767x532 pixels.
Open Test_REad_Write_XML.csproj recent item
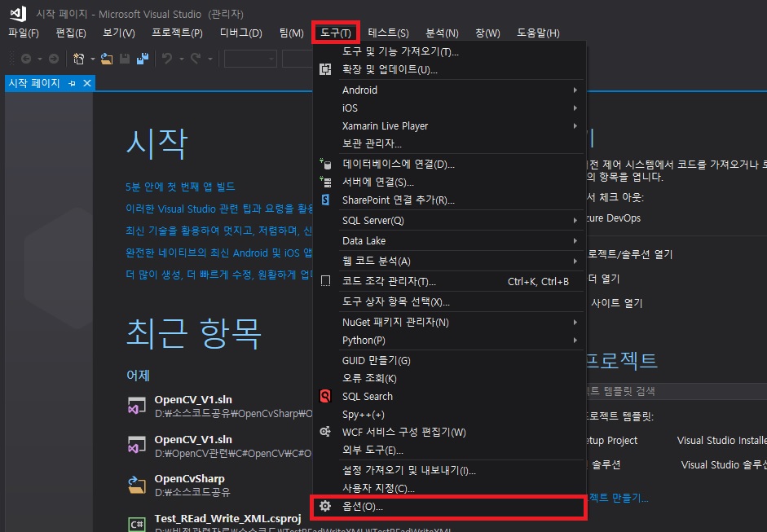click(228, 518)
